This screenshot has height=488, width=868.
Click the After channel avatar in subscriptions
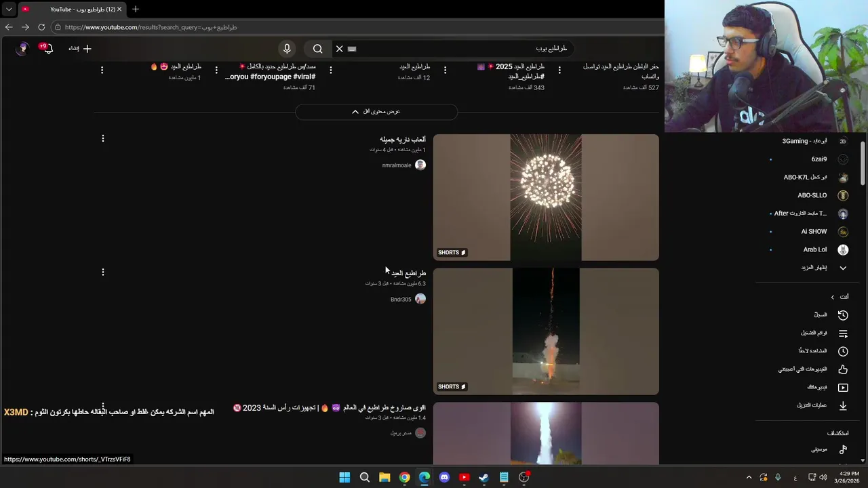click(x=843, y=213)
